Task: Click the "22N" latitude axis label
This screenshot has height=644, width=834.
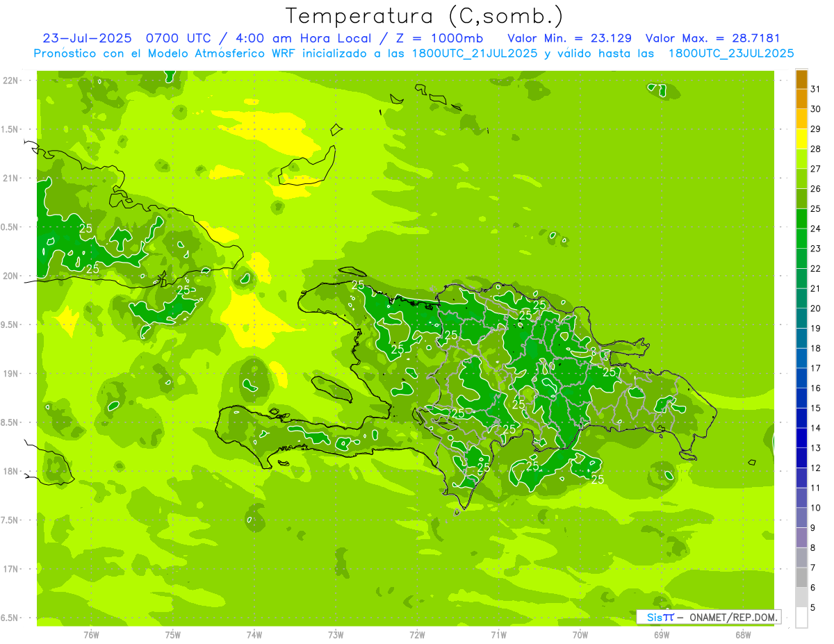Action: pyautogui.click(x=10, y=81)
